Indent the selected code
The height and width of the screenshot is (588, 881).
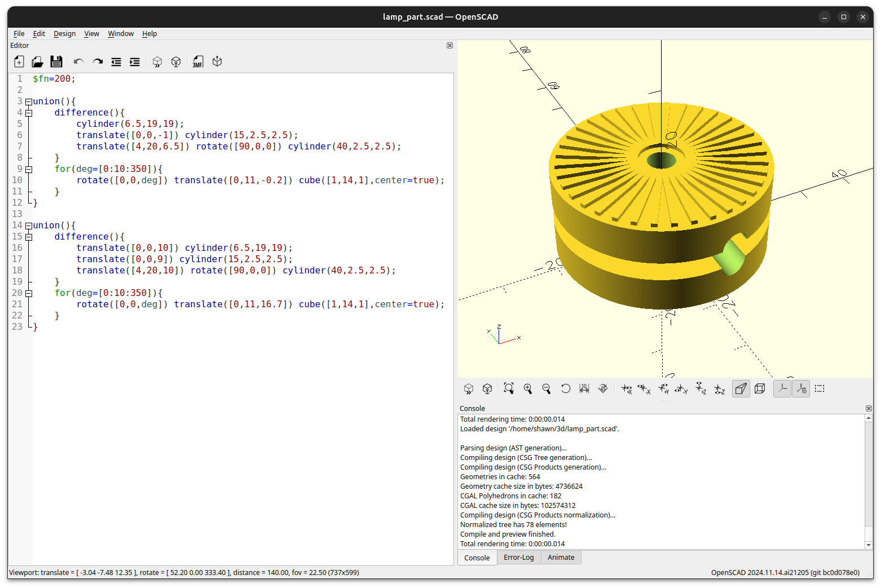(135, 61)
